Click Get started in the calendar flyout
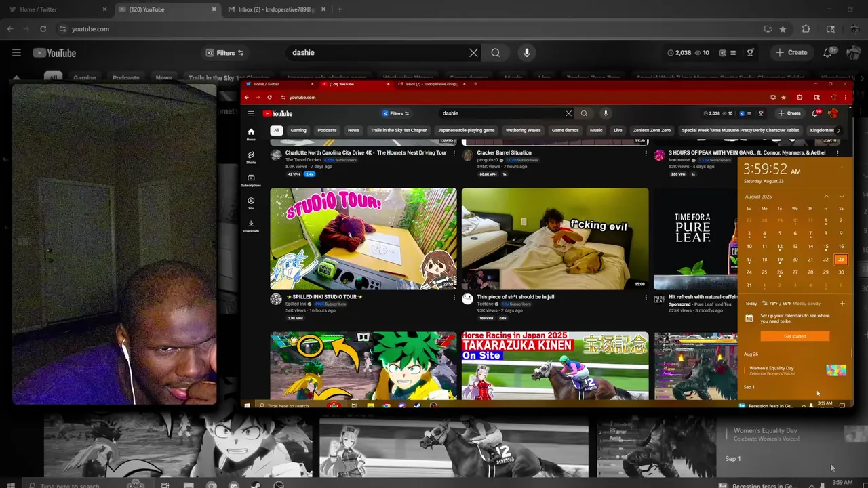The height and width of the screenshot is (488, 868). (x=795, y=336)
